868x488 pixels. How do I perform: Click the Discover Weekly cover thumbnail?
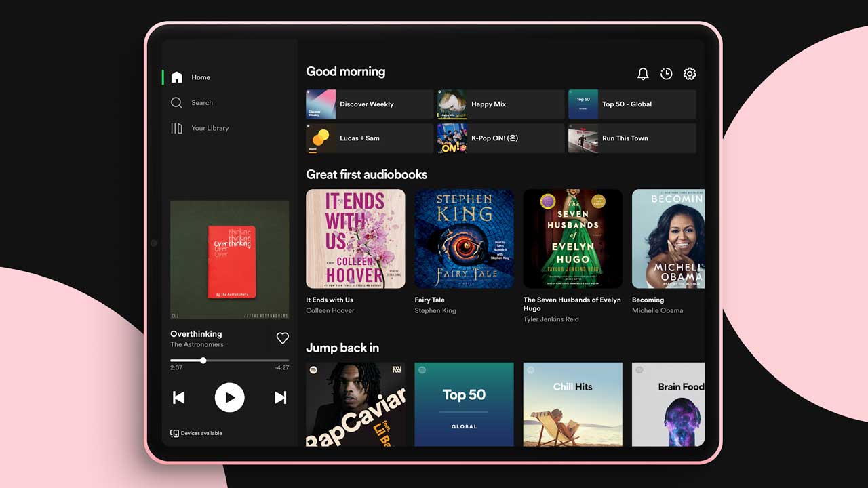(x=321, y=104)
